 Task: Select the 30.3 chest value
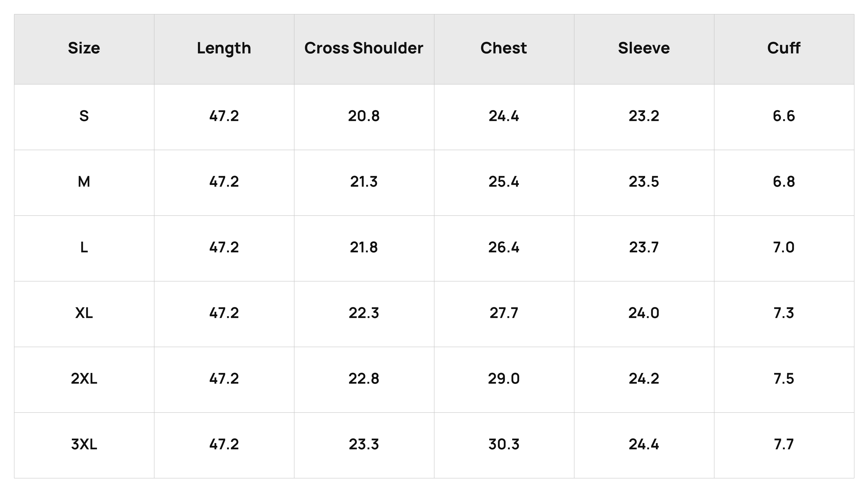[504, 444]
